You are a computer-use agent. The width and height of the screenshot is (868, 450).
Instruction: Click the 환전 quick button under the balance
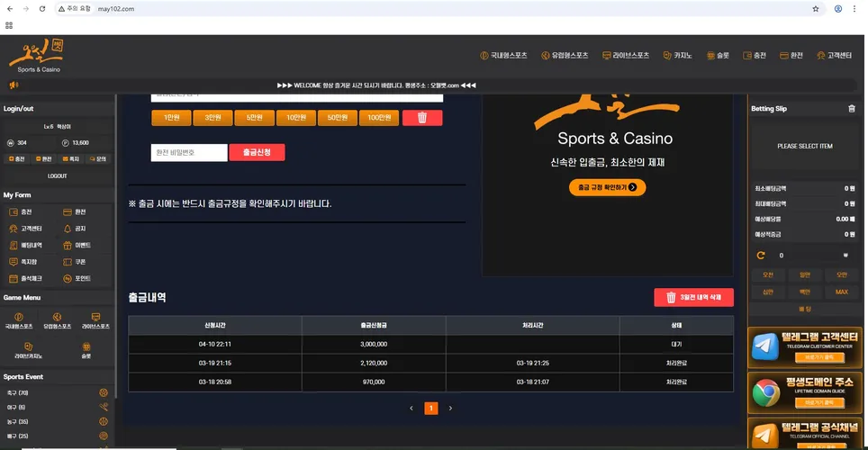click(44, 159)
